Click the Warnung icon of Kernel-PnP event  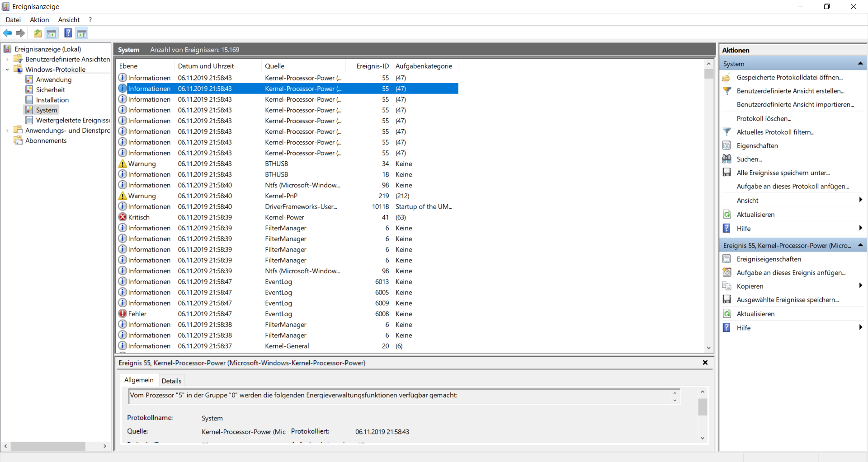[x=123, y=196]
